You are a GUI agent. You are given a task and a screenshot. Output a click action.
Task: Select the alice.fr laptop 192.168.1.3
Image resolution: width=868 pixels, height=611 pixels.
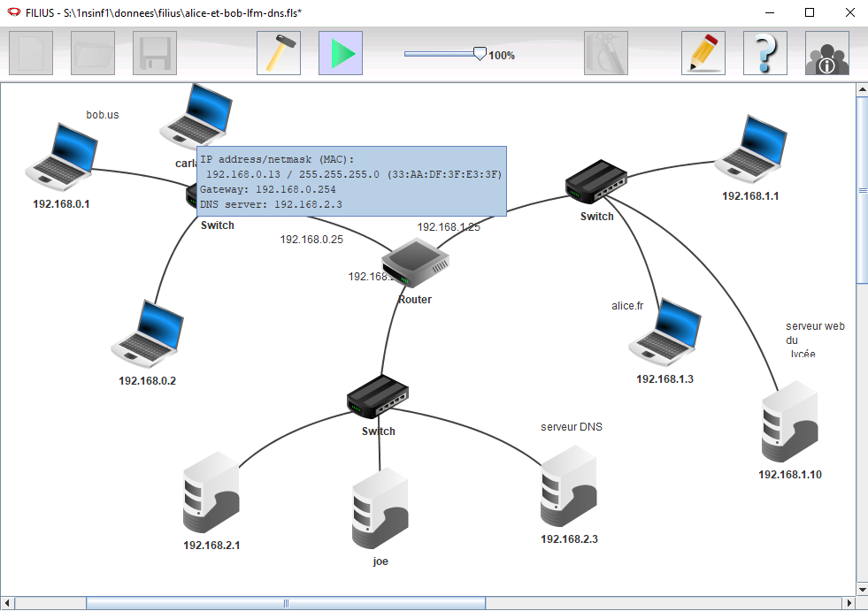665,334
